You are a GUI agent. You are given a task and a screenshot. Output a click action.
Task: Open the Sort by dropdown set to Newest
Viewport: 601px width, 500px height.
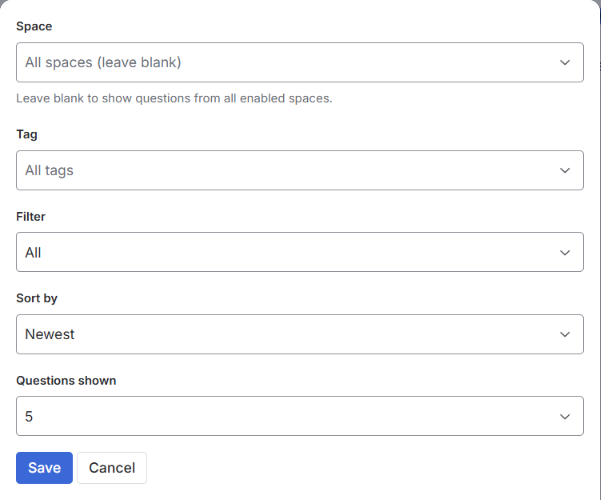point(300,334)
